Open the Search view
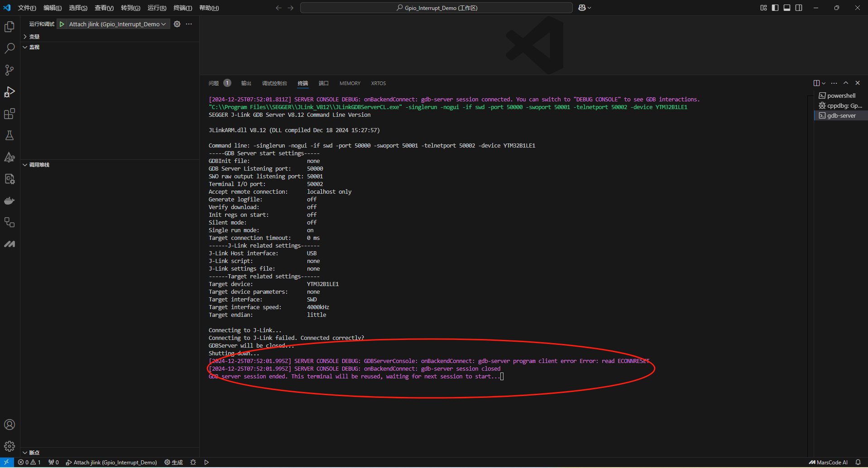 pos(10,48)
